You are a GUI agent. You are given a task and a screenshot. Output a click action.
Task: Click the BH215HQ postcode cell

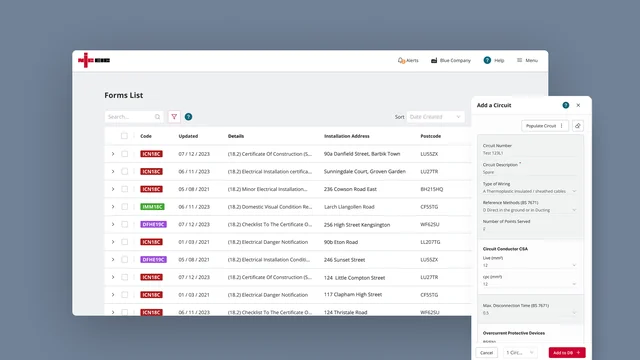point(432,189)
